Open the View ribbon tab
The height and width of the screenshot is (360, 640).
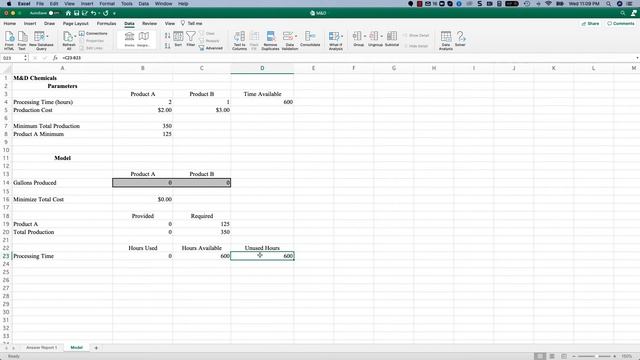click(x=170, y=24)
